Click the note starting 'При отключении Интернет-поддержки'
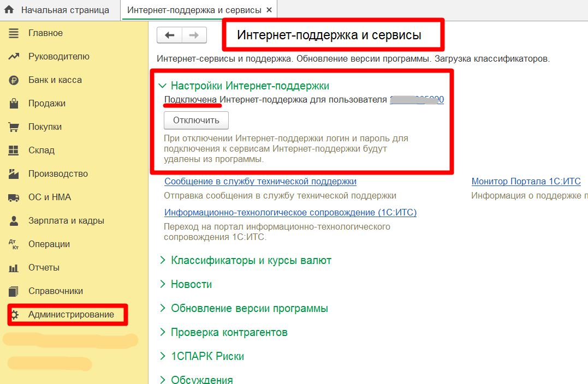This screenshot has width=588, height=384. [x=286, y=149]
